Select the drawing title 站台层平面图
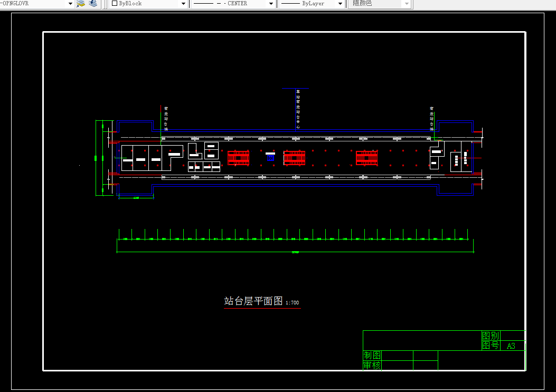 (x=253, y=301)
